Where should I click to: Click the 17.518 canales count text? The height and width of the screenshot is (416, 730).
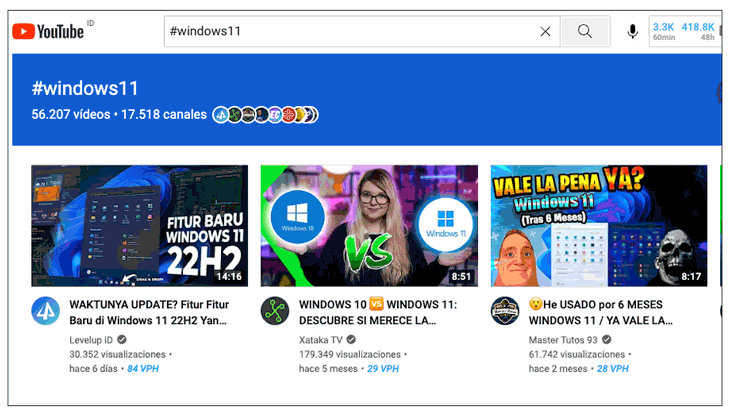point(164,114)
